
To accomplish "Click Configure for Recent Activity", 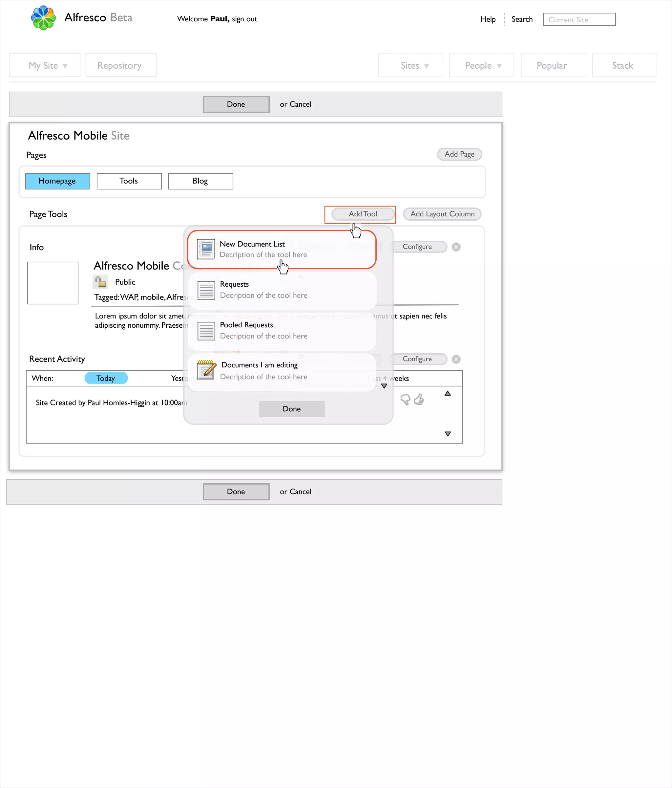I will pos(417,359).
